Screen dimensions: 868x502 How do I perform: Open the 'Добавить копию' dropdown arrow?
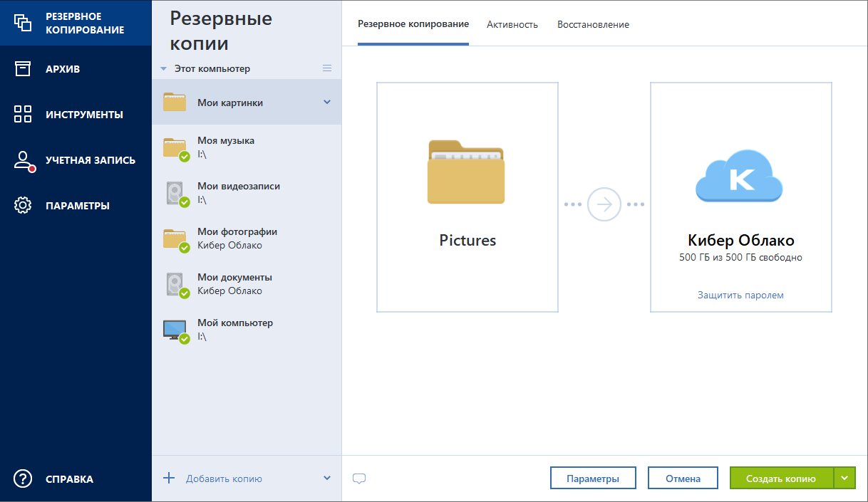[327, 478]
